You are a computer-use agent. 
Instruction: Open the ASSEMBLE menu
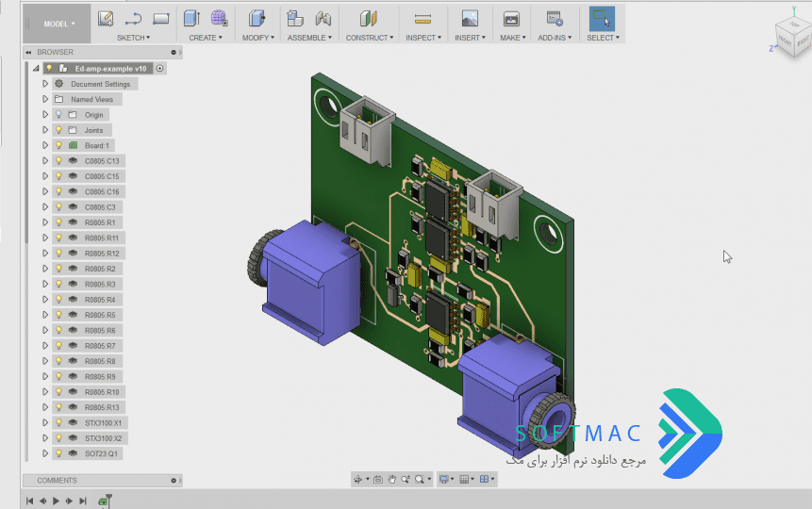click(x=309, y=38)
